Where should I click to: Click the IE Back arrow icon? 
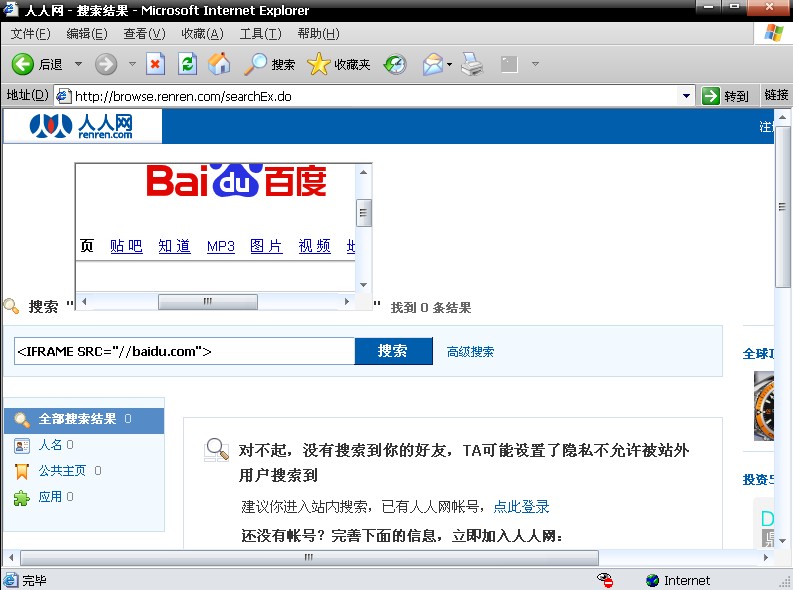point(22,64)
